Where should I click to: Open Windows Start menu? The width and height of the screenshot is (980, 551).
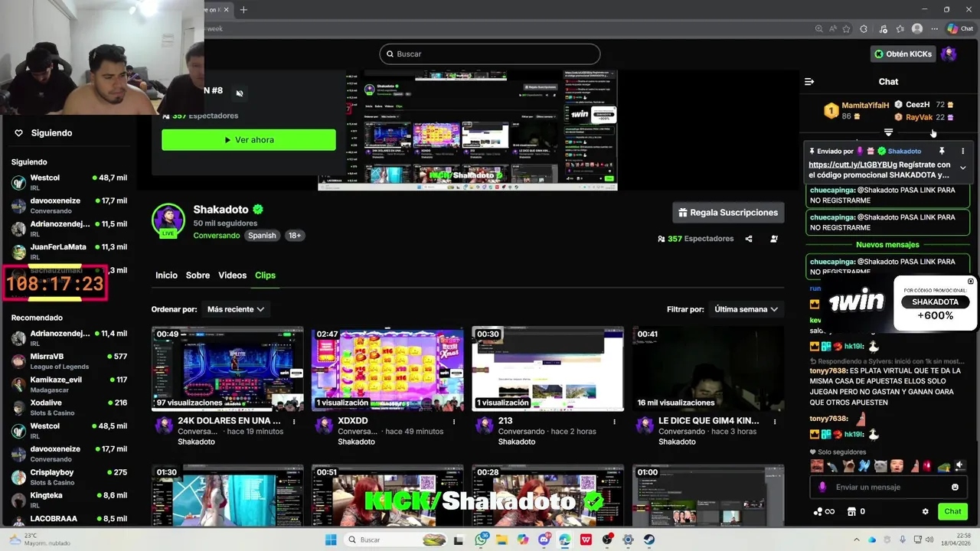(x=331, y=540)
